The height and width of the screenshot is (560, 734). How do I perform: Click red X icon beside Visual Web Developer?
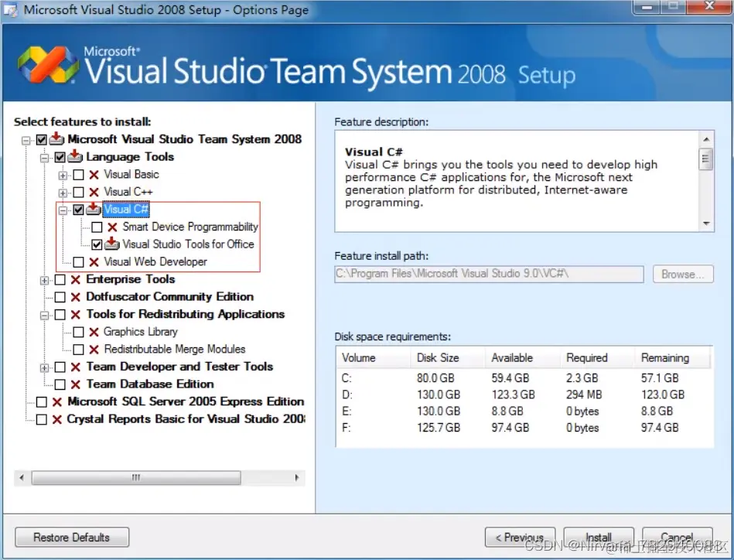(94, 261)
